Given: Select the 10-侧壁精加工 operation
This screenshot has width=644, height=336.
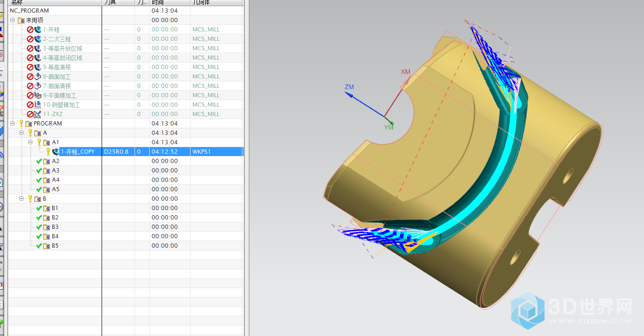Looking at the screenshot, I should click(x=62, y=105).
